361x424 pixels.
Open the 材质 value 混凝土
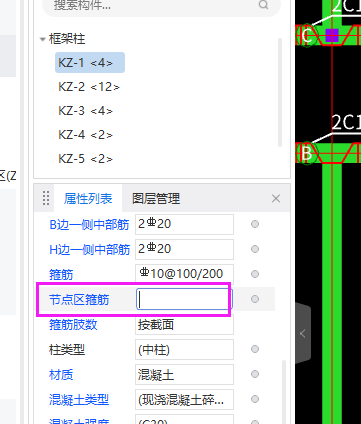pos(184,374)
